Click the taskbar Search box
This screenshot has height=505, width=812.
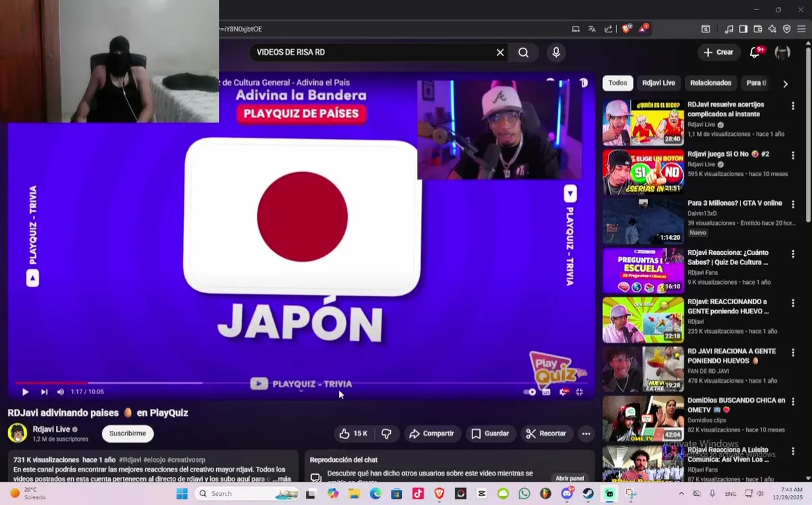pyautogui.click(x=247, y=494)
